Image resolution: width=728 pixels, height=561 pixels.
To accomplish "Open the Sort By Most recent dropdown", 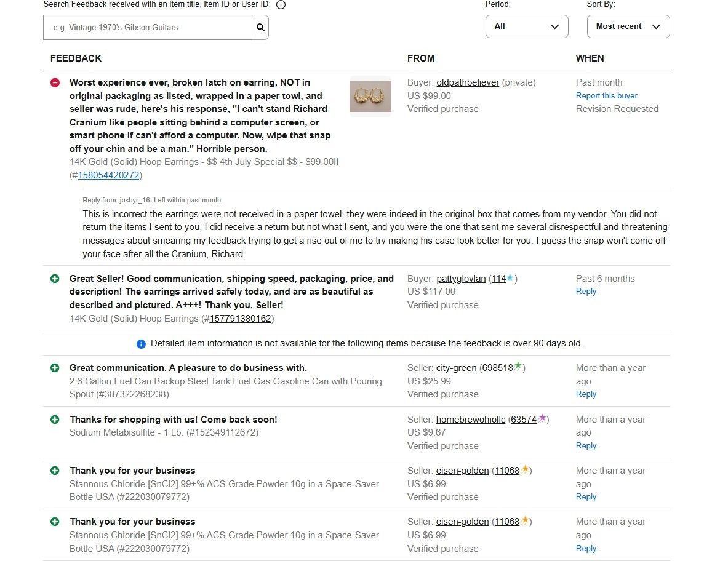I will coord(628,26).
